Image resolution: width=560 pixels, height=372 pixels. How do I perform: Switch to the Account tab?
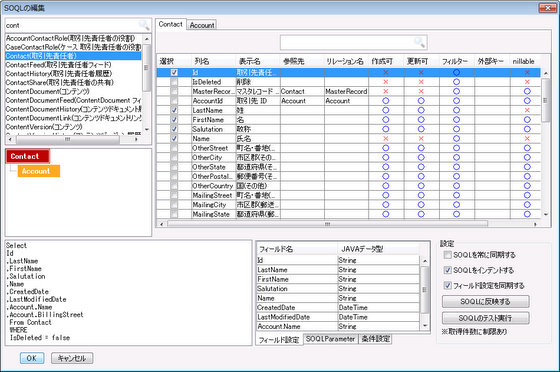pyautogui.click(x=202, y=25)
